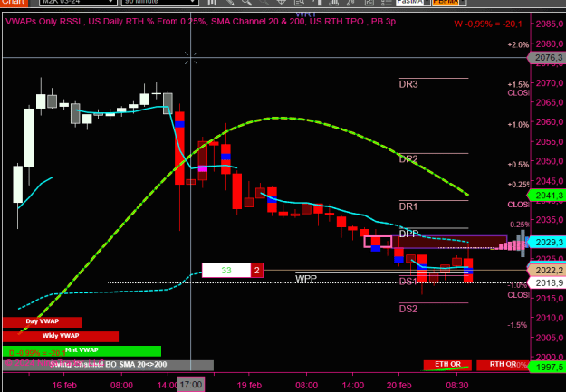Select the orange Chart tab
566x392 pixels.
(14, 2)
